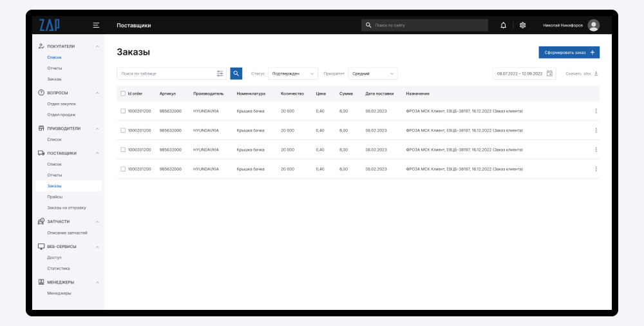Click the magnifier in site search
Viewport: 644px width, 326px height.
pos(368,25)
